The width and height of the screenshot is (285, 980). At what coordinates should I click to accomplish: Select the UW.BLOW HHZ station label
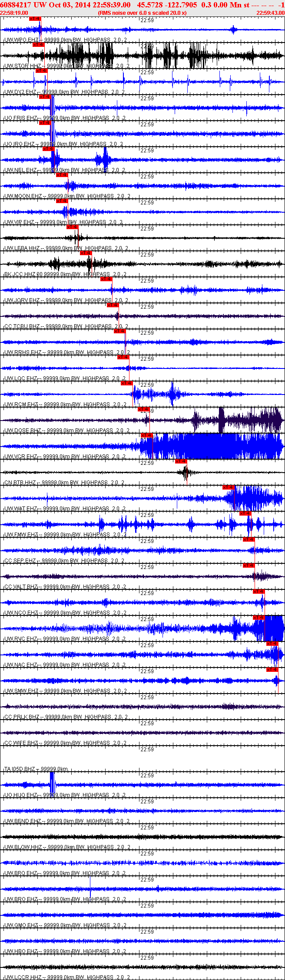coord(23,847)
